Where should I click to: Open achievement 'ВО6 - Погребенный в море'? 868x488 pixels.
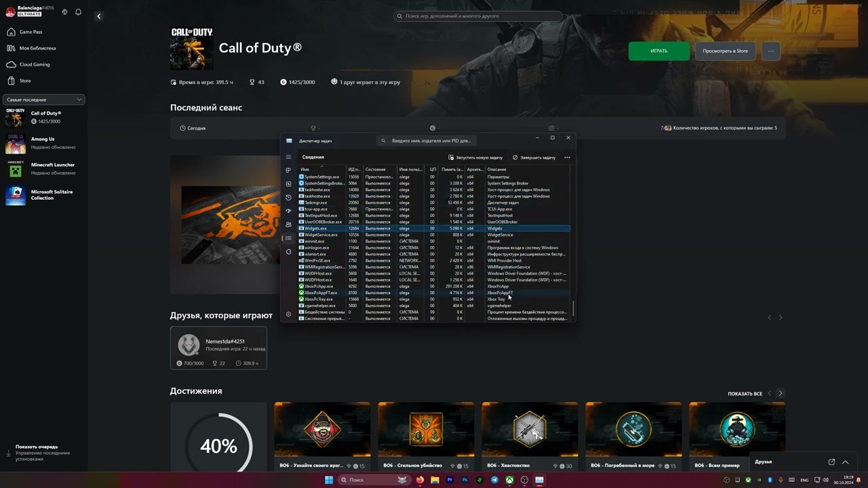[633, 436]
